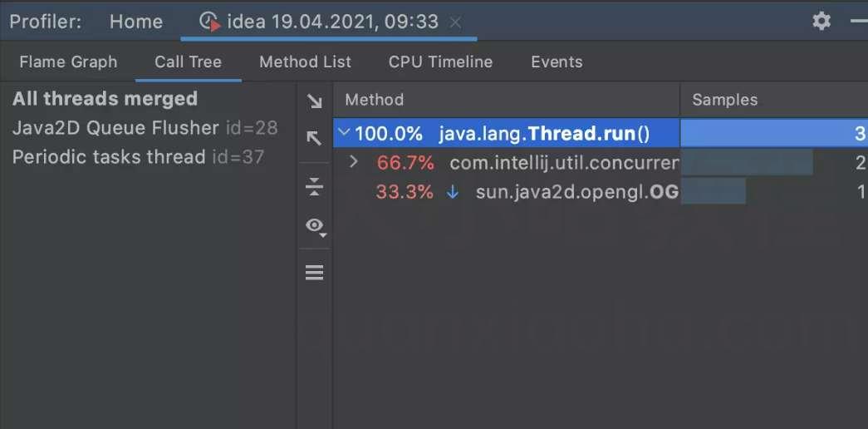Viewport: 868px width, 429px height.
Task: Open the Events tab
Action: click(x=557, y=62)
